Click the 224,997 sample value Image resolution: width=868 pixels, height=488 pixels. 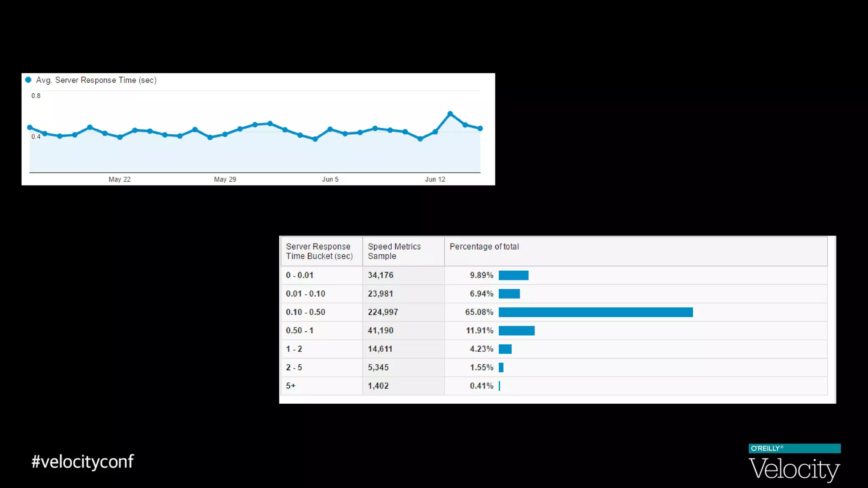click(383, 312)
